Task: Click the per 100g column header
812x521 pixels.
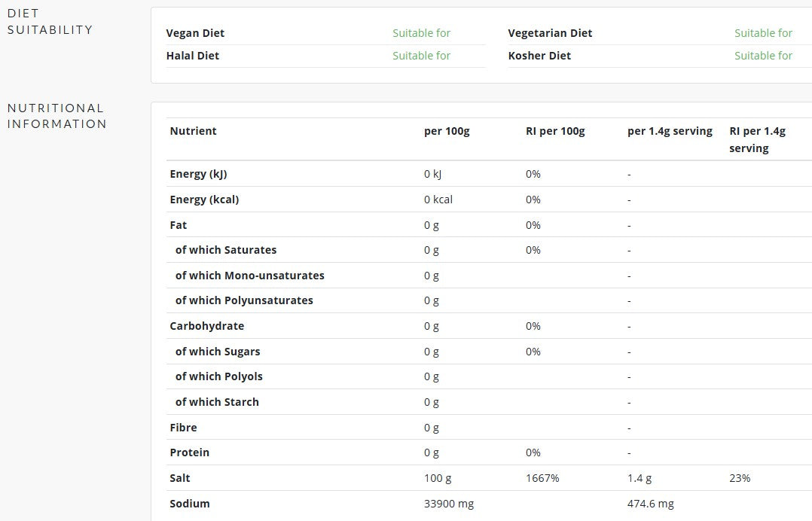Action: pos(447,131)
